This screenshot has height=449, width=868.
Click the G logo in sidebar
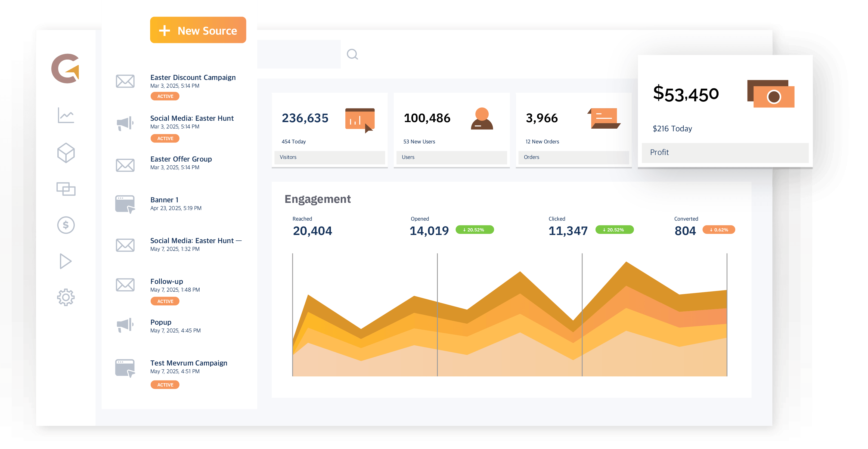(x=66, y=68)
